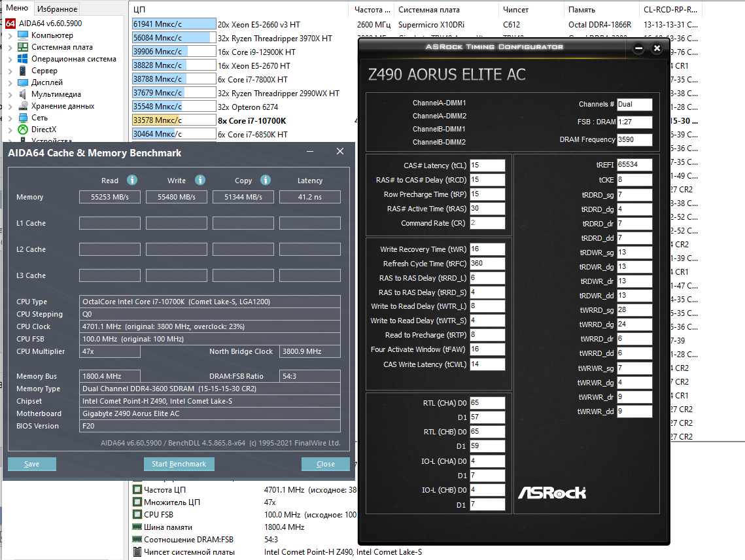
Task: Click the Сеть network icon
Action: point(22,117)
